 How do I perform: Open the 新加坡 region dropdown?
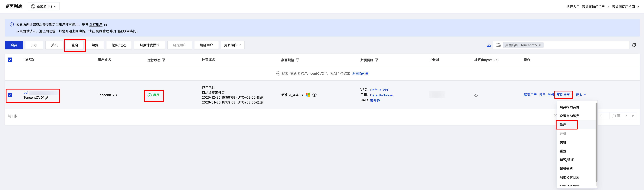click(x=44, y=6)
